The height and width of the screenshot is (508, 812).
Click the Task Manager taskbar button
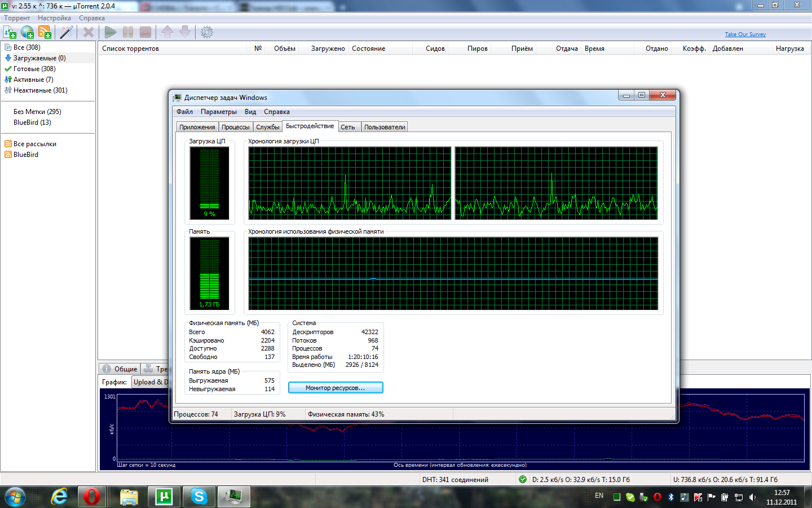click(234, 497)
